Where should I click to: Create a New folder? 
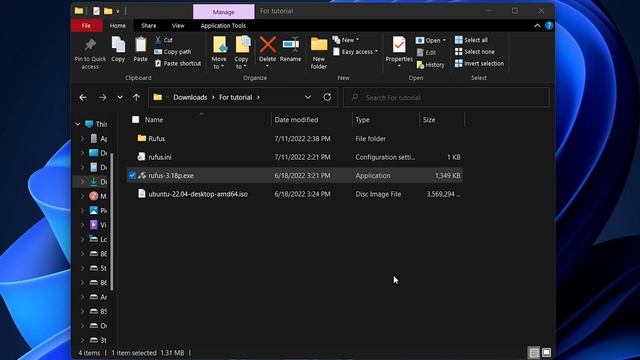[319, 52]
